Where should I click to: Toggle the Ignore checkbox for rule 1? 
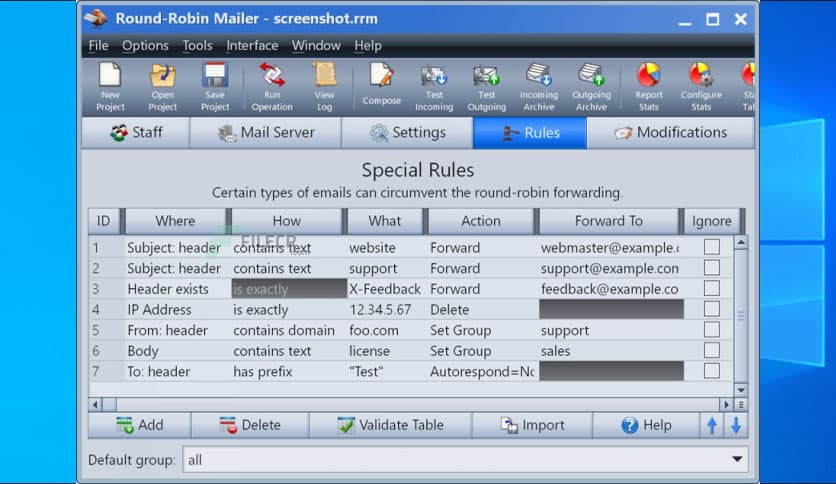tap(711, 247)
